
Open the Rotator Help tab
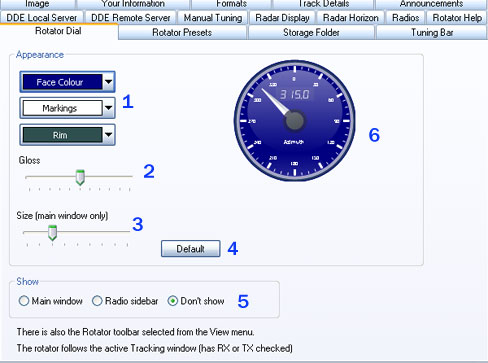coord(457,18)
